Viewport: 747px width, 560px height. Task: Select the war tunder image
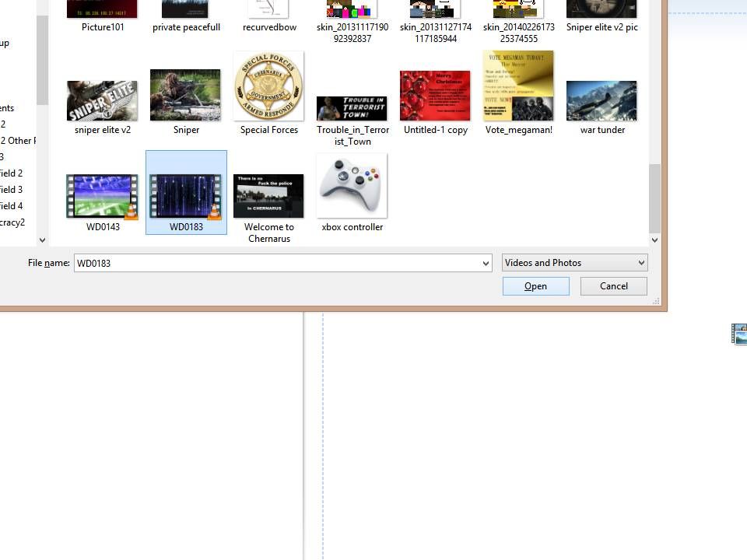601,100
